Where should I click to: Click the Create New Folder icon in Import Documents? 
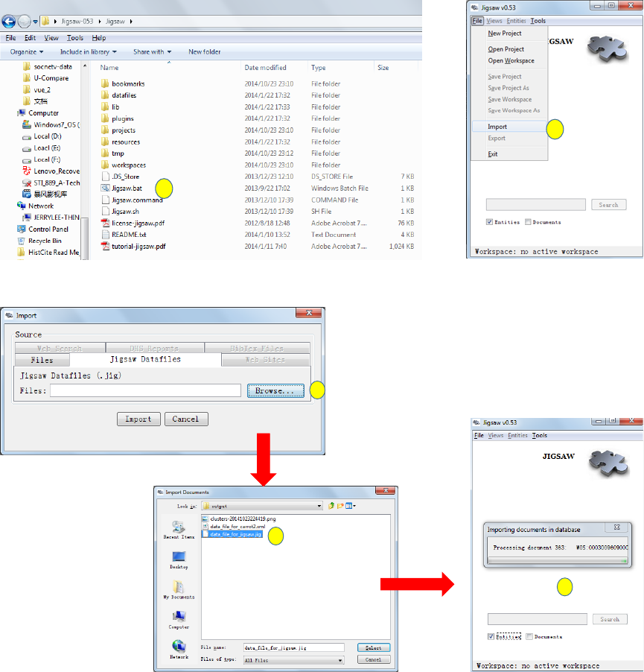(x=340, y=506)
